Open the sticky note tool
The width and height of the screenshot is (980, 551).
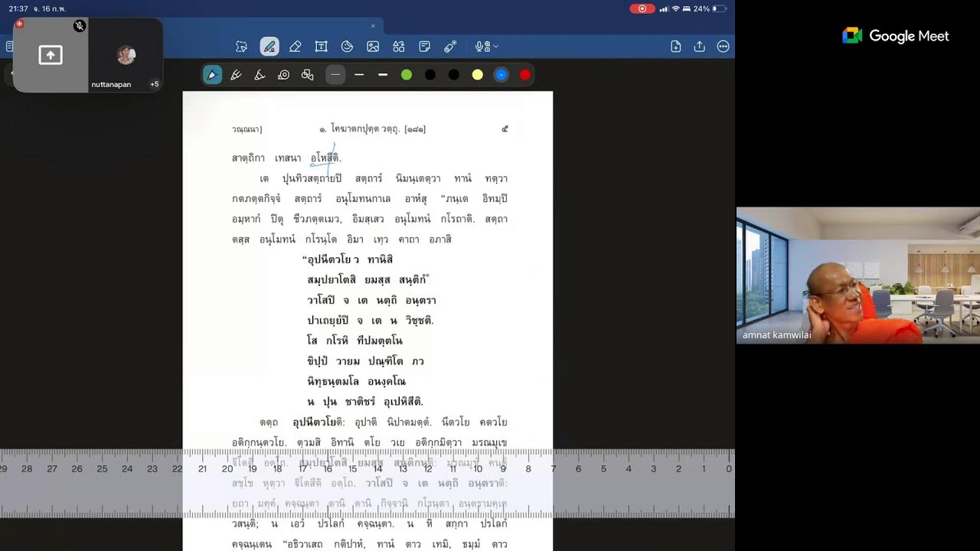(424, 47)
